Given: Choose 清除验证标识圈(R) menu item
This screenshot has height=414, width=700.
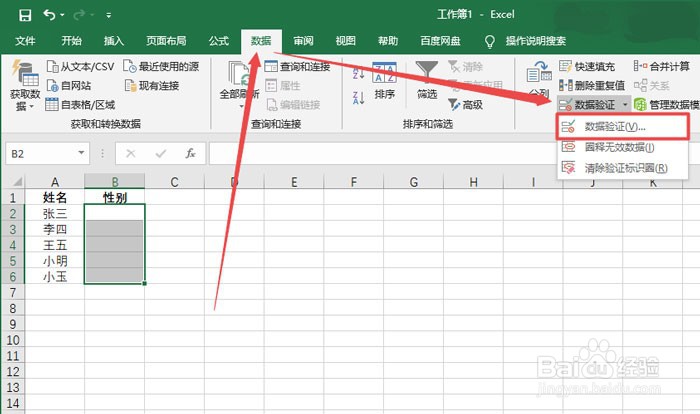Looking at the screenshot, I should click(623, 168).
